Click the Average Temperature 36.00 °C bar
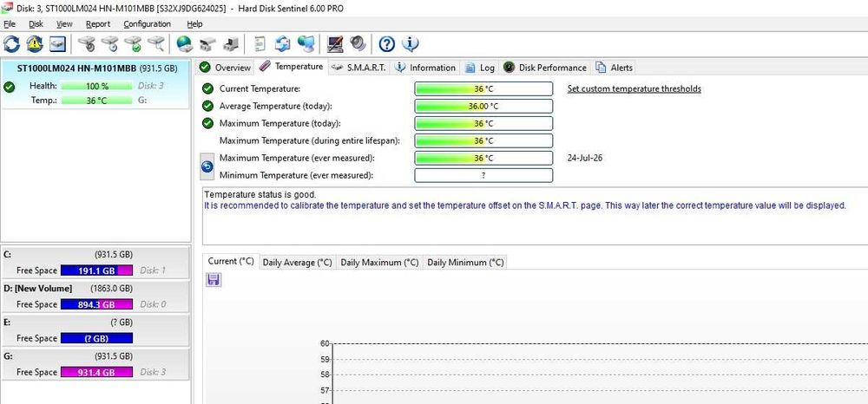 [x=483, y=106]
